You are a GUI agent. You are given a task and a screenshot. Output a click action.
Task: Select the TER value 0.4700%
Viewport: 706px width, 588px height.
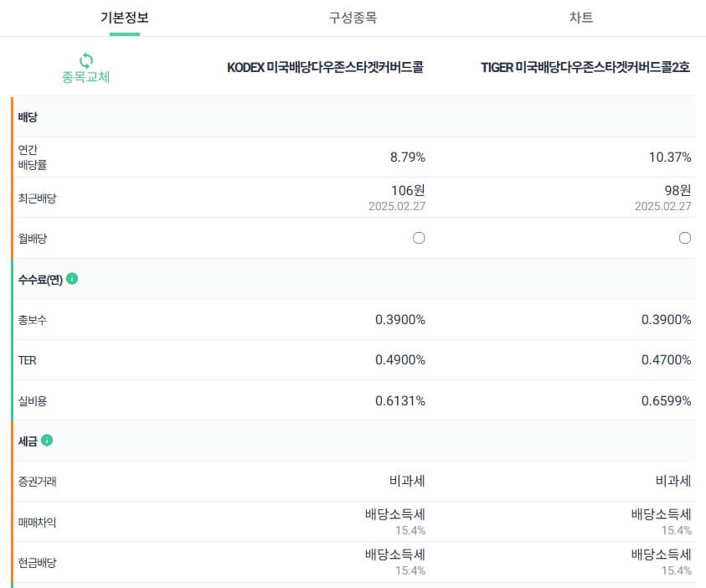pyautogui.click(x=667, y=359)
